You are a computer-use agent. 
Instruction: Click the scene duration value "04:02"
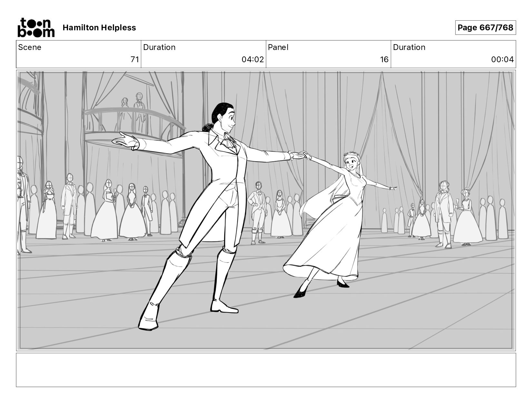tap(253, 60)
